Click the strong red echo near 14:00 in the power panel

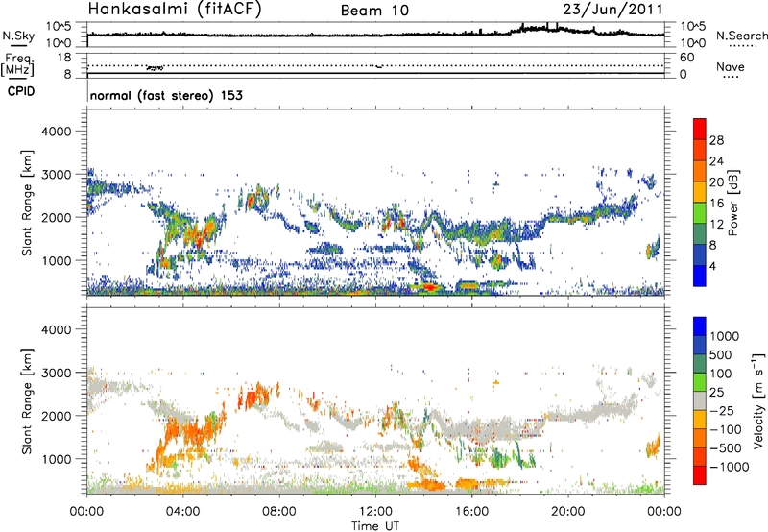[429, 287]
